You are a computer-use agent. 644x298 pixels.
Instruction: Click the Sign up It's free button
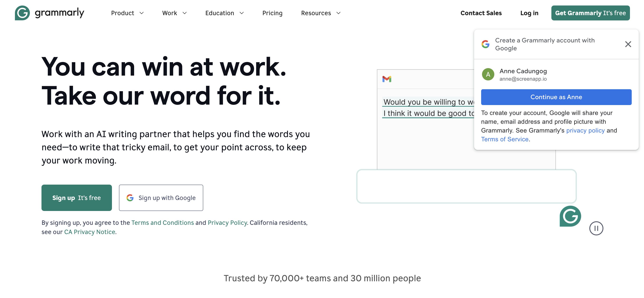click(x=77, y=198)
